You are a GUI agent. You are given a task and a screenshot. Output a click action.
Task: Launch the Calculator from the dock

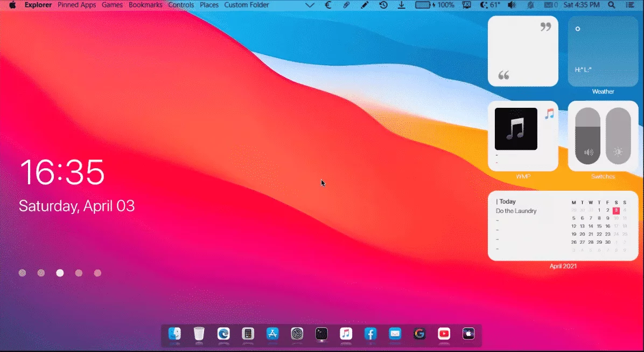click(x=248, y=334)
